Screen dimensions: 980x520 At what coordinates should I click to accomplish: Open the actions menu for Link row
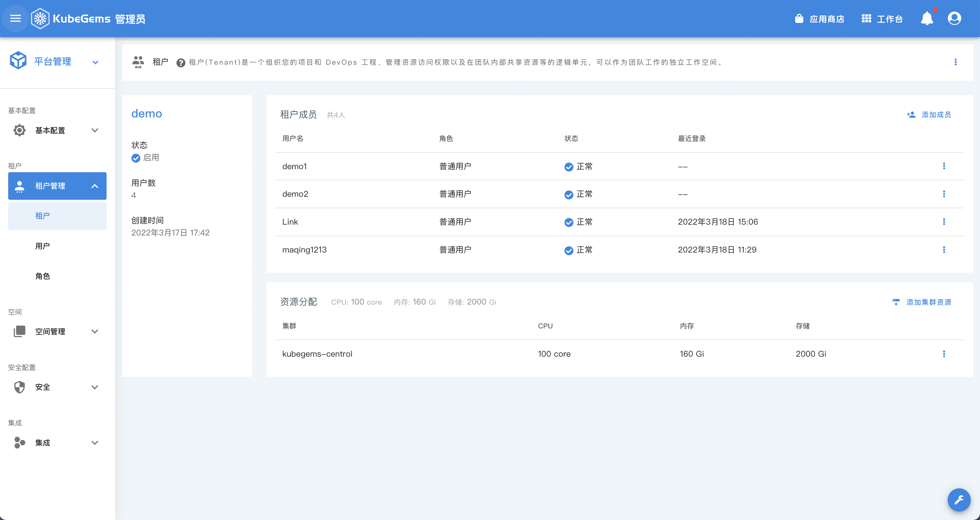944,222
